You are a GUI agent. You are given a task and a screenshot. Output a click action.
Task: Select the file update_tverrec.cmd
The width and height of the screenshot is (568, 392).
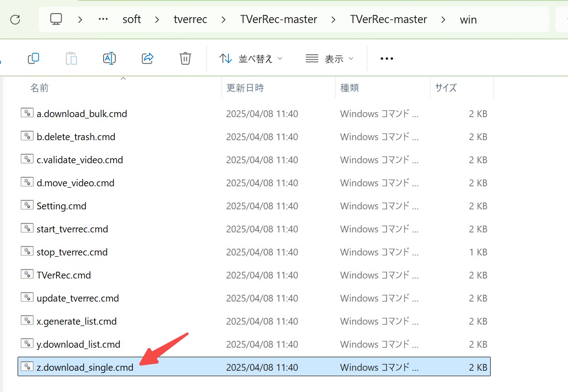(x=78, y=298)
